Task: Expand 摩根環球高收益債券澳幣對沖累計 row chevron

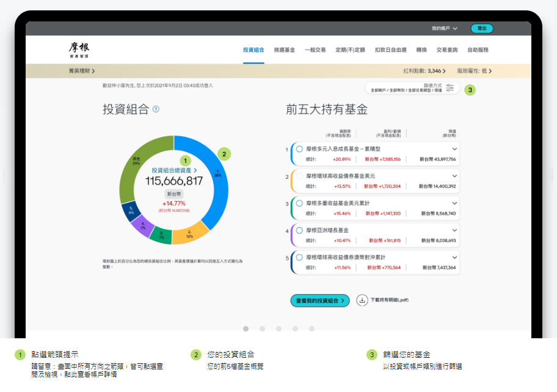Action: 454,258
